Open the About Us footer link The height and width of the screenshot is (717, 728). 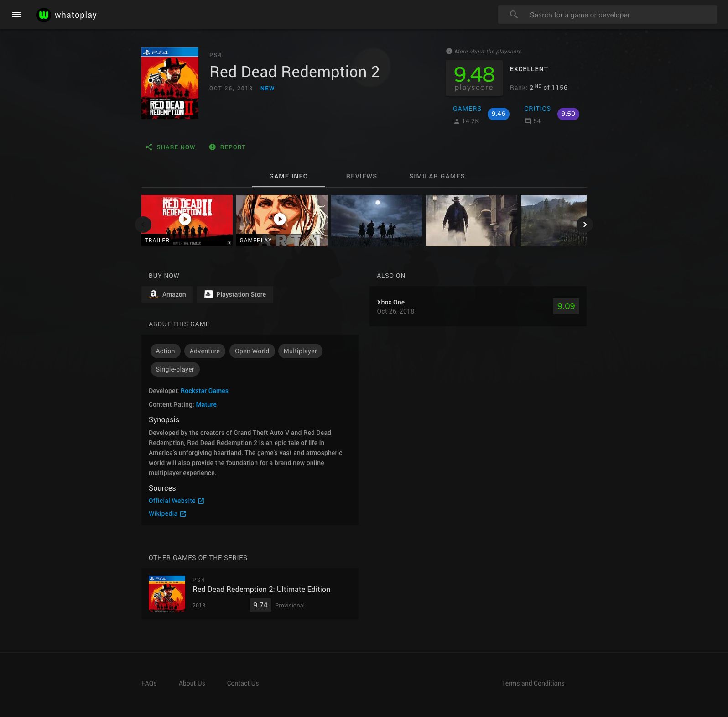click(192, 683)
